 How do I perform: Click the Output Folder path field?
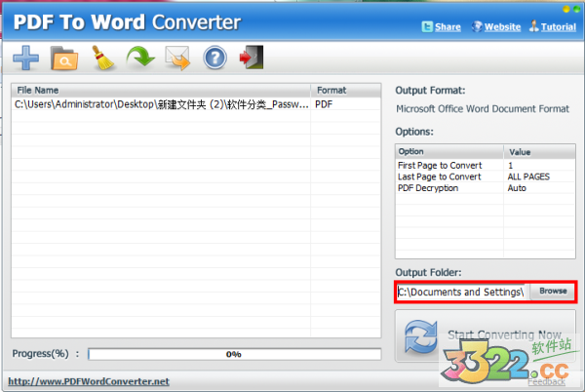point(462,292)
